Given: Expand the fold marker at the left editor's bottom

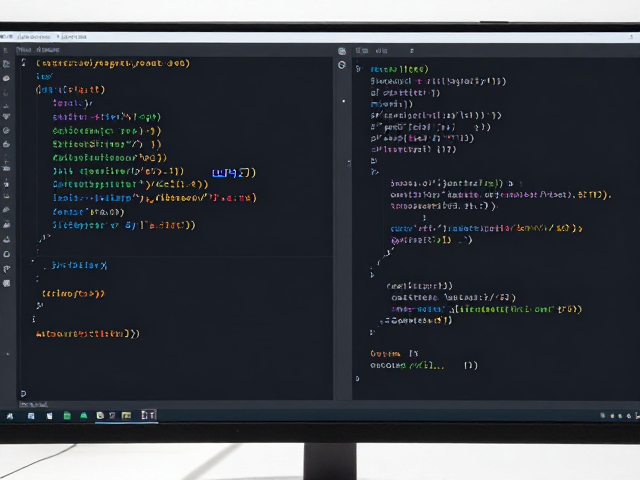Looking at the screenshot, I should tap(23, 394).
